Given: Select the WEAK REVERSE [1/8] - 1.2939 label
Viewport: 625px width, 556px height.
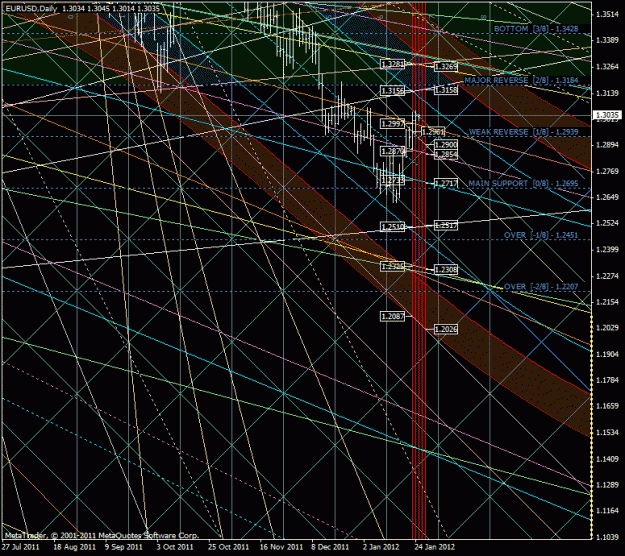Looking at the screenshot, I should tap(523, 132).
